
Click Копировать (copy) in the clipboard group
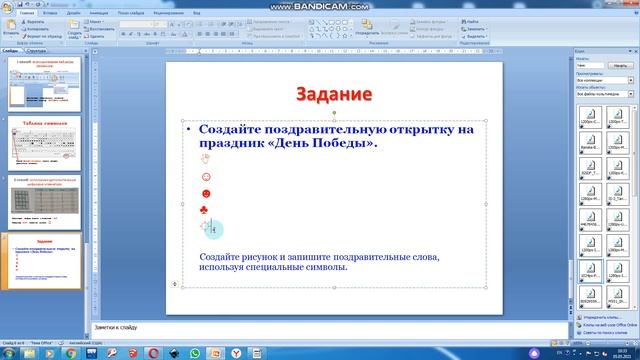(x=35, y=29)
